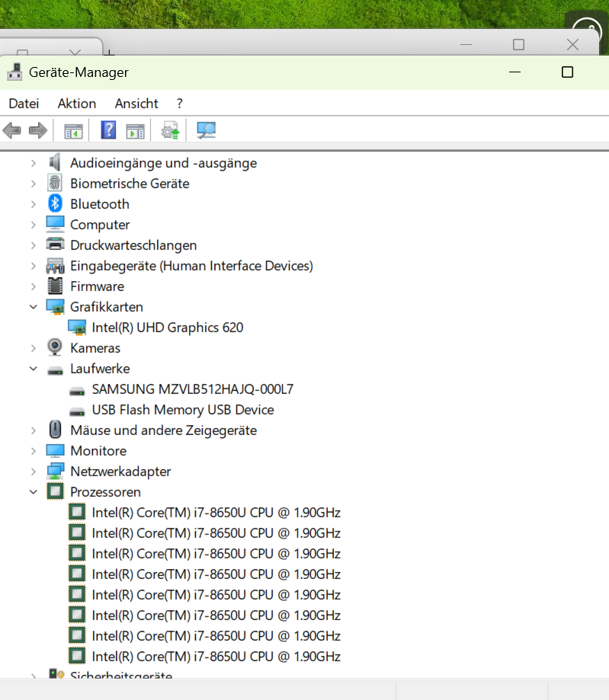
Task: Open the Aktion menu
Action: point(77,104)
